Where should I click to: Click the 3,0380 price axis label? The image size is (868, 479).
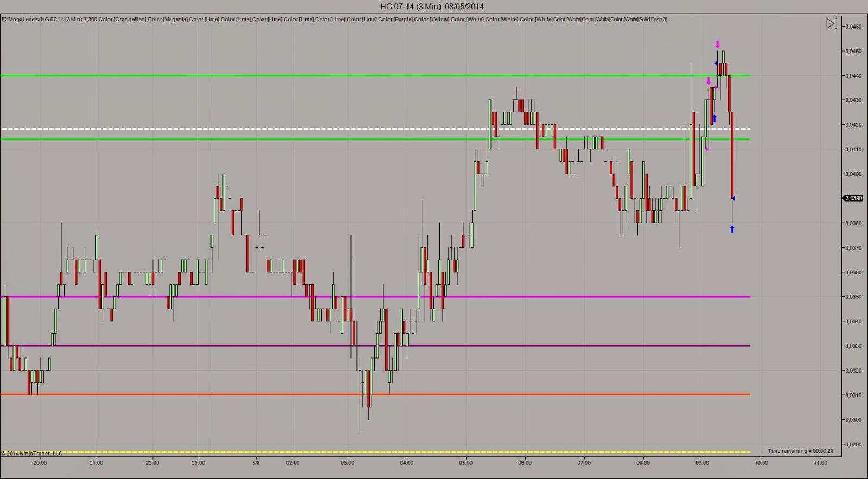coord(854,223)
